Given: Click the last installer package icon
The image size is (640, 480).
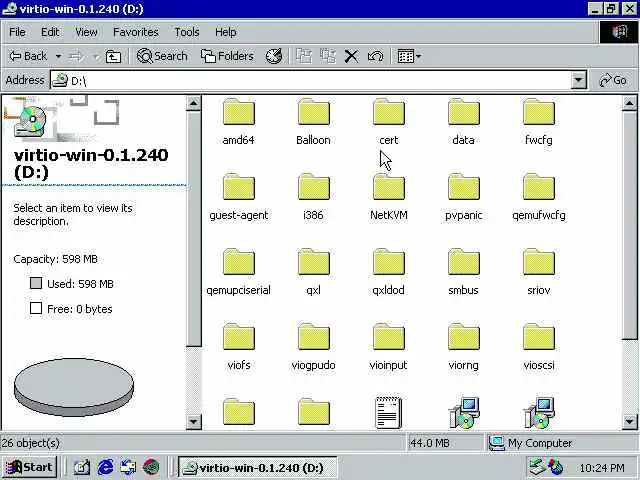Looking at the screenshot, I should [x=539, y=413].
